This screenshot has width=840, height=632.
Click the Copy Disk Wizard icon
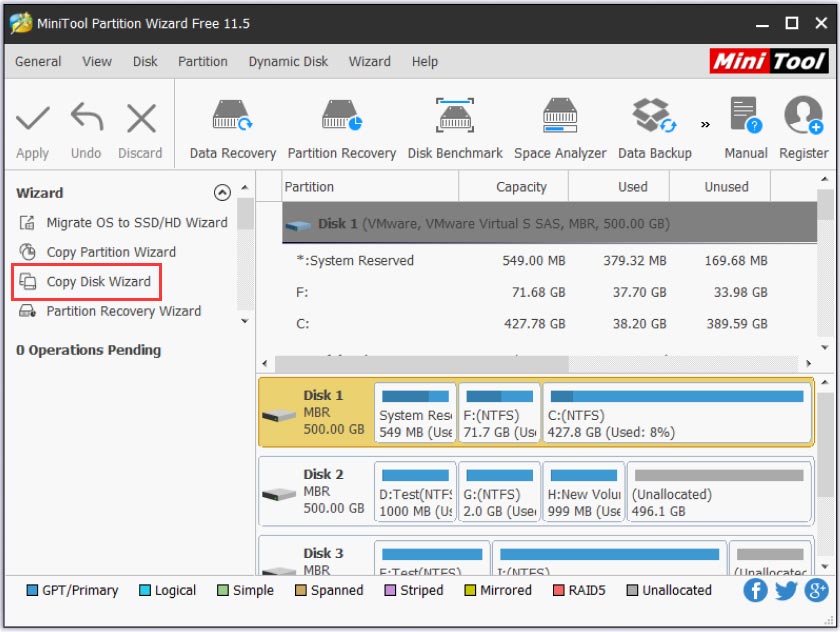[27, 281]
